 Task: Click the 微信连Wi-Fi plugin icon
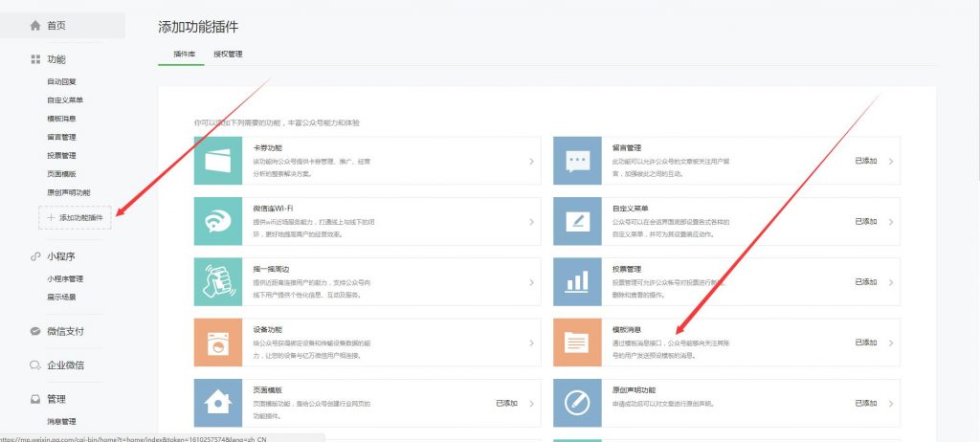(x=218, y=221)
